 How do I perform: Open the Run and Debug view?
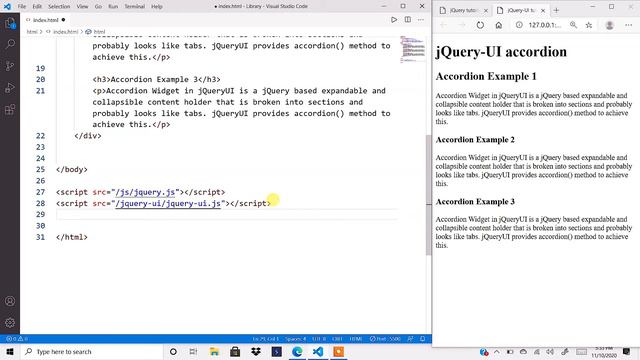pos(10,88)
